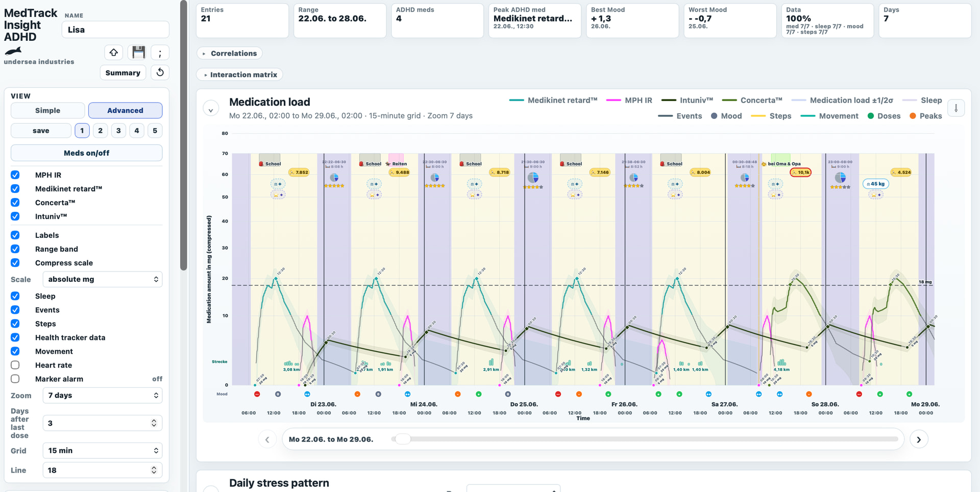
Task: Click the date range slider handle
Action: click(403, 439)
